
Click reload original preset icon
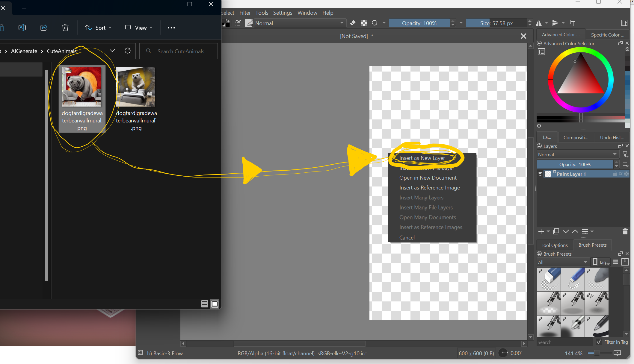[x=375, y=23]
